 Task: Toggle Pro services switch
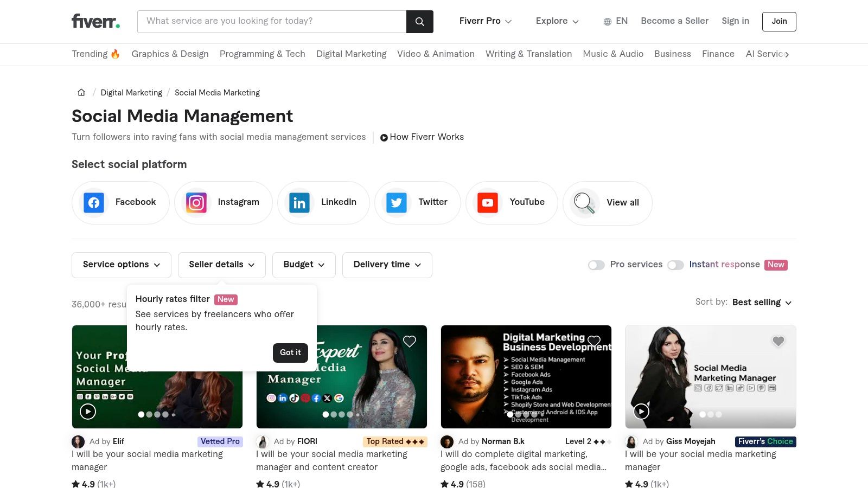click(x=596, y=265)
